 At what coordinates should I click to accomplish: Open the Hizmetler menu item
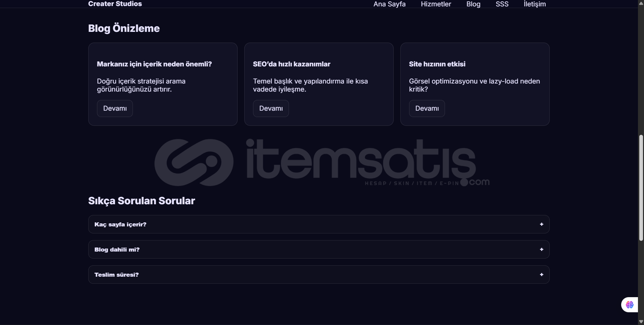[436, 4]
